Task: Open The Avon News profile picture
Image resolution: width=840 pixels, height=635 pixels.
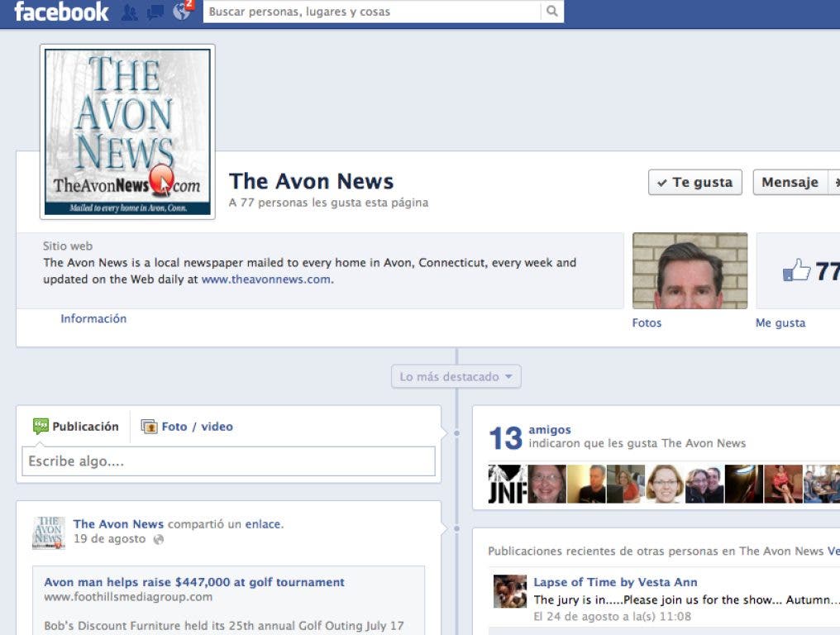Action: click(127, 131)
